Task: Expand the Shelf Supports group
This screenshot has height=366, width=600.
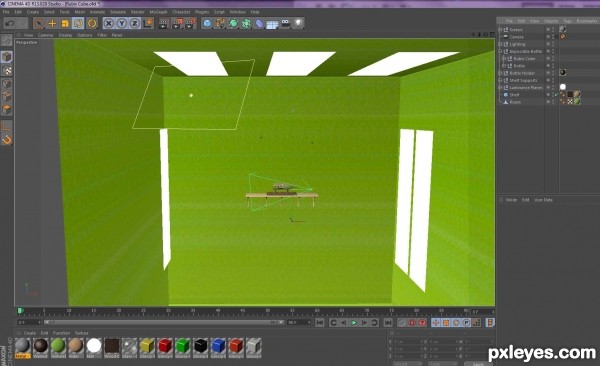Action: coord(500,80)
